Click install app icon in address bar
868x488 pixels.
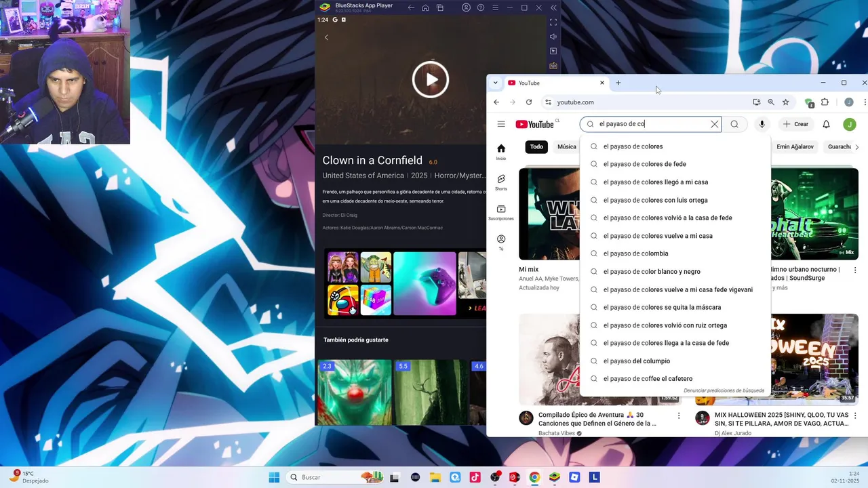(x=756, y=102)
